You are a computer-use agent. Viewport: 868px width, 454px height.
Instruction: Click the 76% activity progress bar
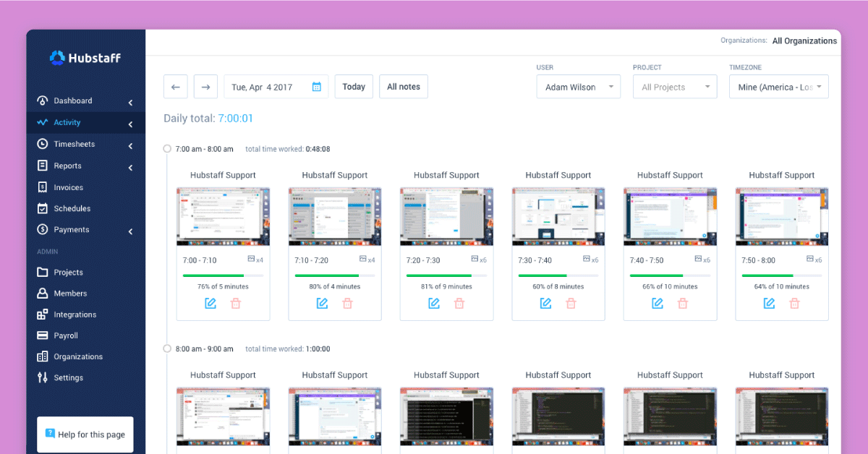pyautogui.click(x=223, y=275)
